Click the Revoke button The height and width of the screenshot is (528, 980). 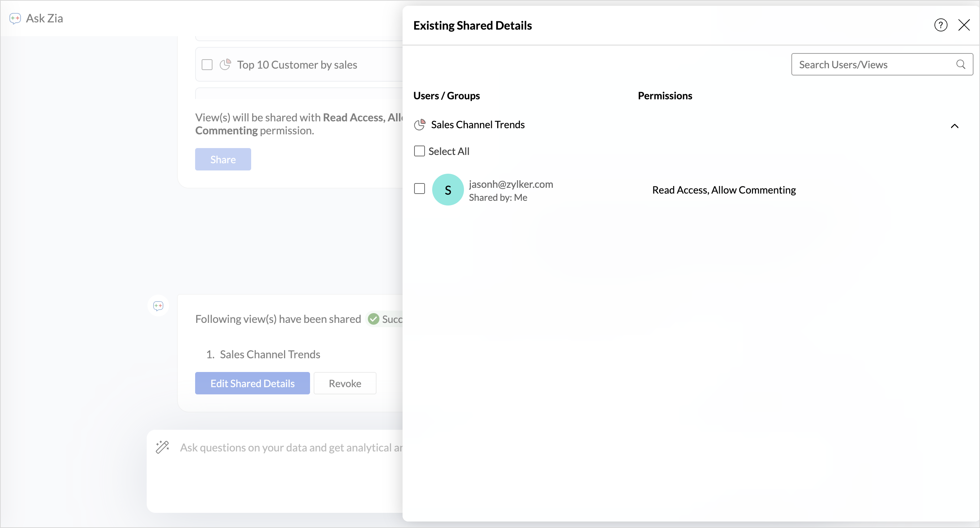[x=345, y=383]
